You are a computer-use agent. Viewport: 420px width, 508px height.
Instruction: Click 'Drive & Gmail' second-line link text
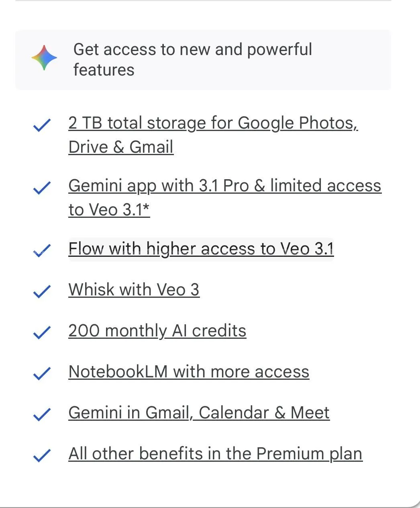pos(121,147)
